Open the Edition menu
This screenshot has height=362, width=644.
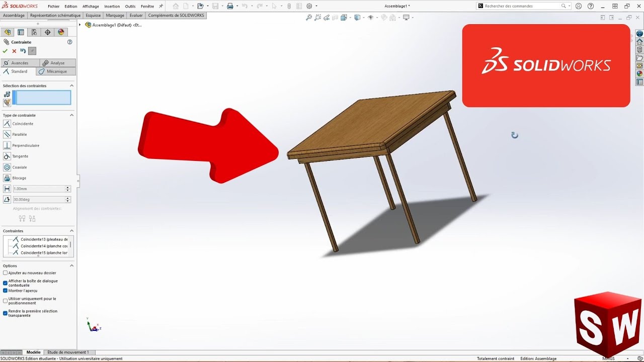point(71,7)
